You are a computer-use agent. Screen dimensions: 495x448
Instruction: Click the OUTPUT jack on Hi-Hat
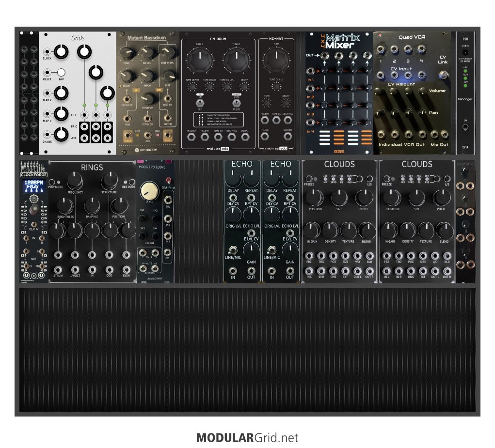tap(287, 137)
